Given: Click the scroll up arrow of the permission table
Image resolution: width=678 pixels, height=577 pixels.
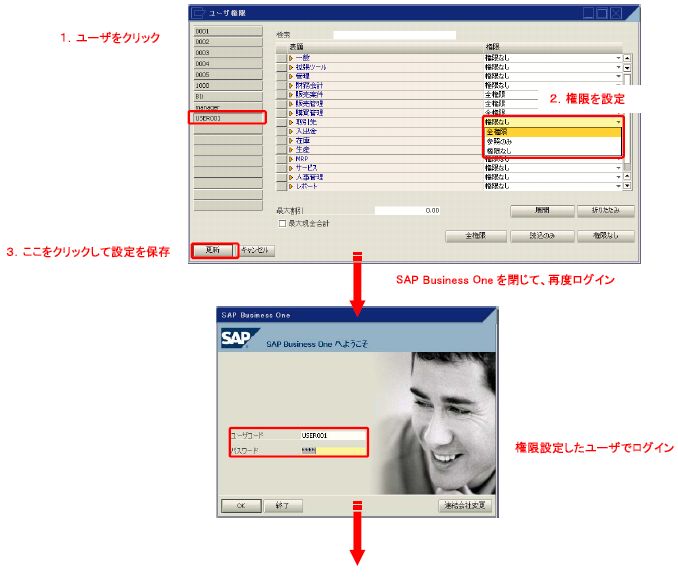Looking at the screenshot, I should pyautogui.click(x=627, y=58).
